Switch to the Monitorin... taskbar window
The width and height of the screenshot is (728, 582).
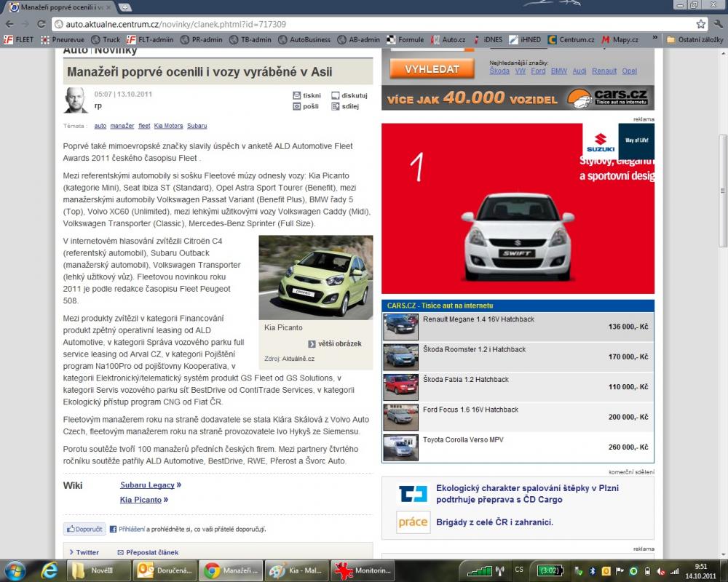point(363,570)
